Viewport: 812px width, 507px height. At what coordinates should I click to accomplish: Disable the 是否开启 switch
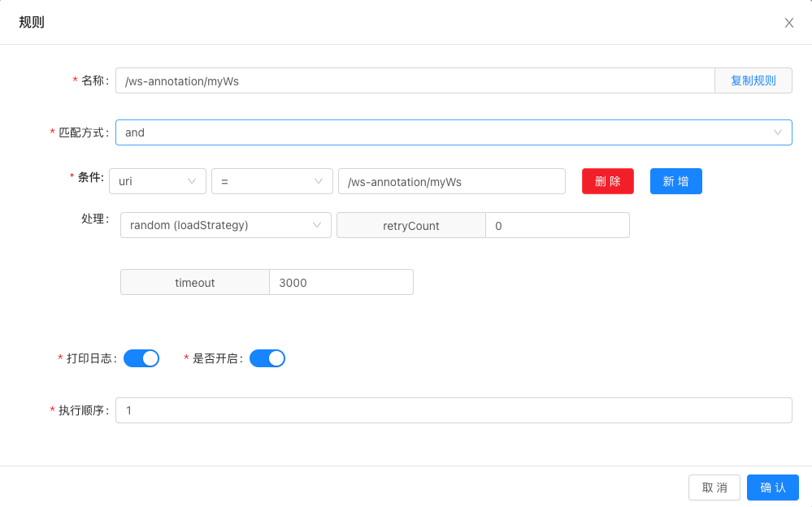(267, 358)
